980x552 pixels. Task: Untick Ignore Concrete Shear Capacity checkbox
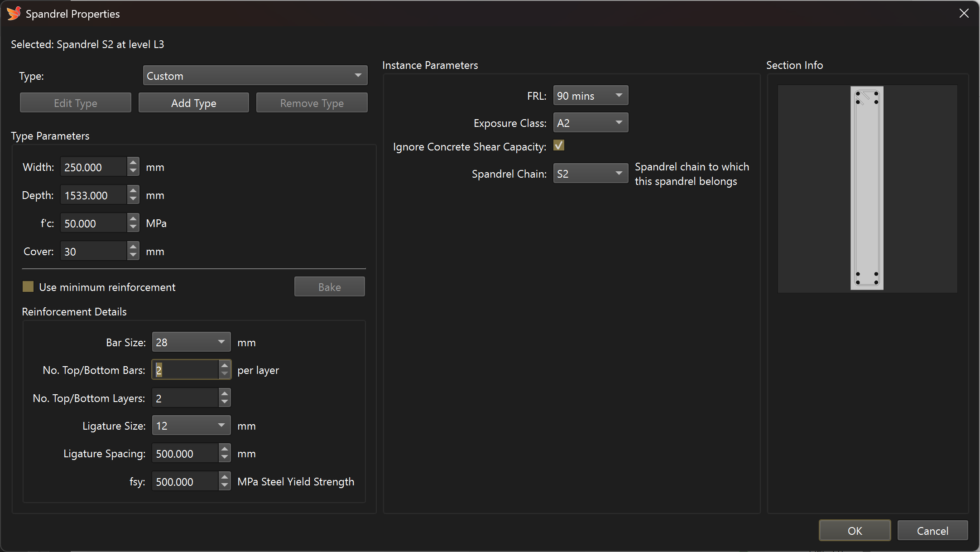click(x=559, y=145)
